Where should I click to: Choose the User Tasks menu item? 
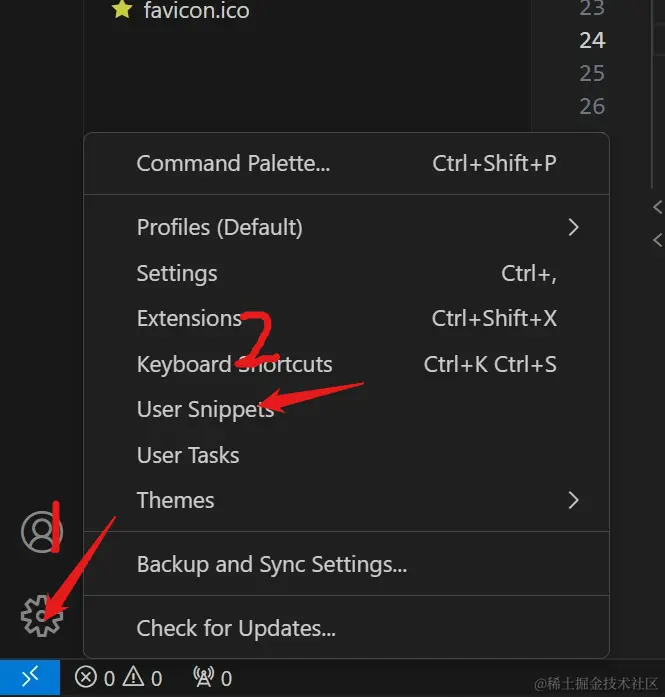pyautogui.click(x=188, y=455)
